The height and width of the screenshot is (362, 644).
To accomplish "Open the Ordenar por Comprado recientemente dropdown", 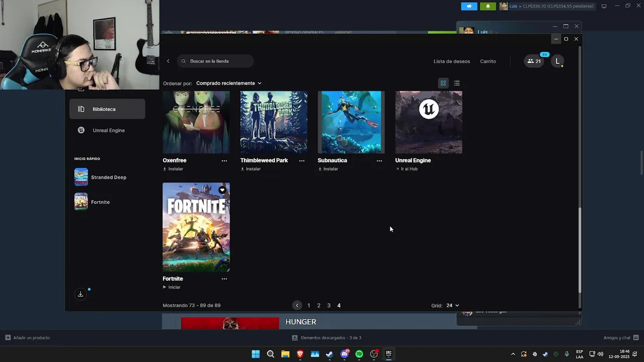I will [x=229, y=83].
